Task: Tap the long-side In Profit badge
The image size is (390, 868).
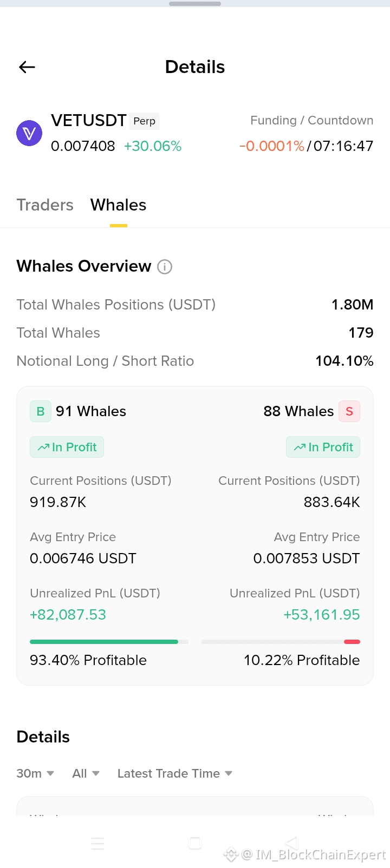Action: [x=67, y=447]
